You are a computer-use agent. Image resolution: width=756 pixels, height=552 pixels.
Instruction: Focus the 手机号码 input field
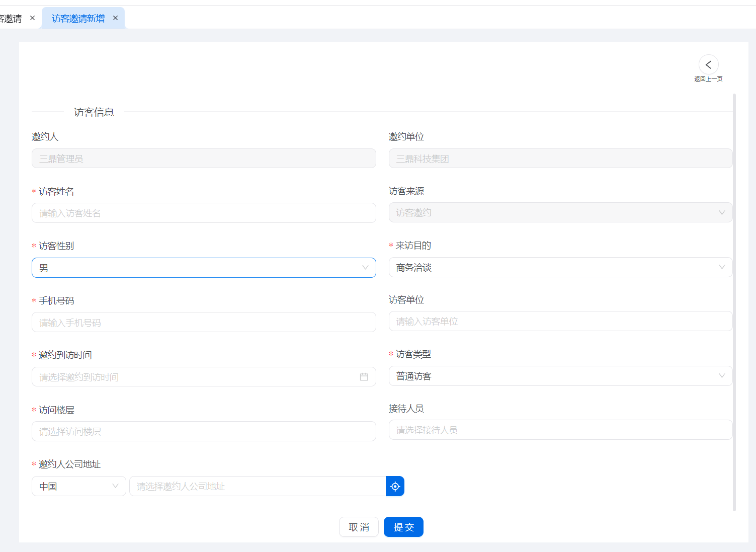[204, 322]
